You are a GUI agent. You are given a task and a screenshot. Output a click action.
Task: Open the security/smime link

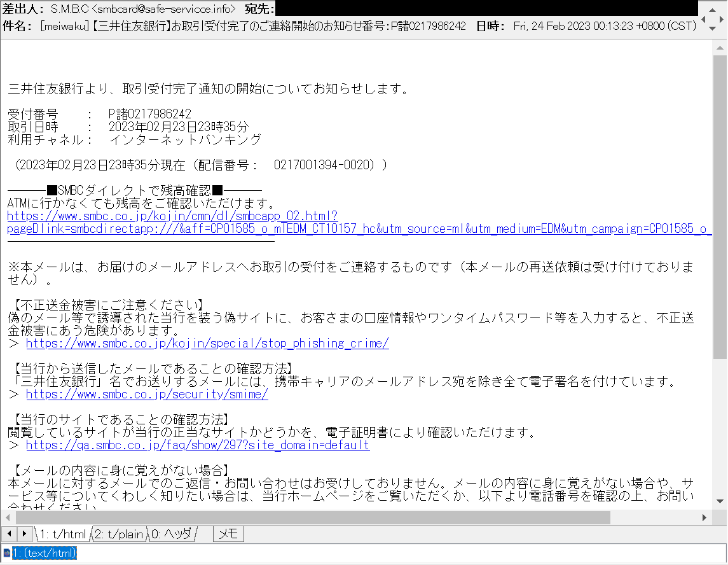point(147,395)
